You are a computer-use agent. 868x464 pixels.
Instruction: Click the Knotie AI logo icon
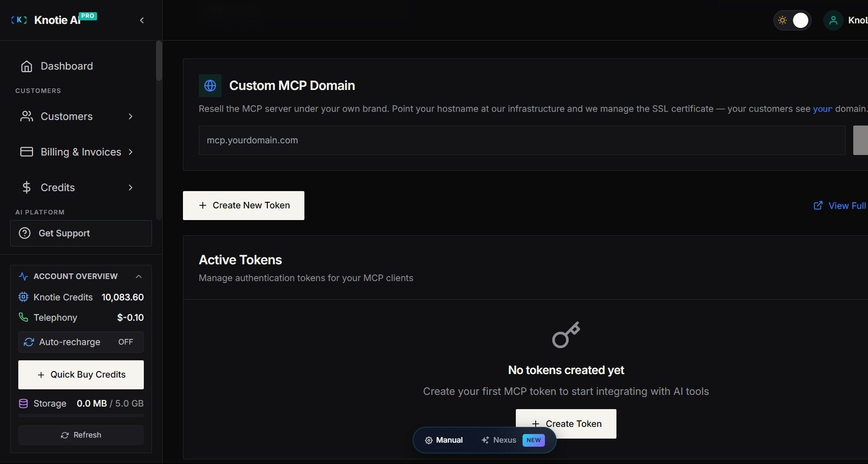[x=19, y=20]
